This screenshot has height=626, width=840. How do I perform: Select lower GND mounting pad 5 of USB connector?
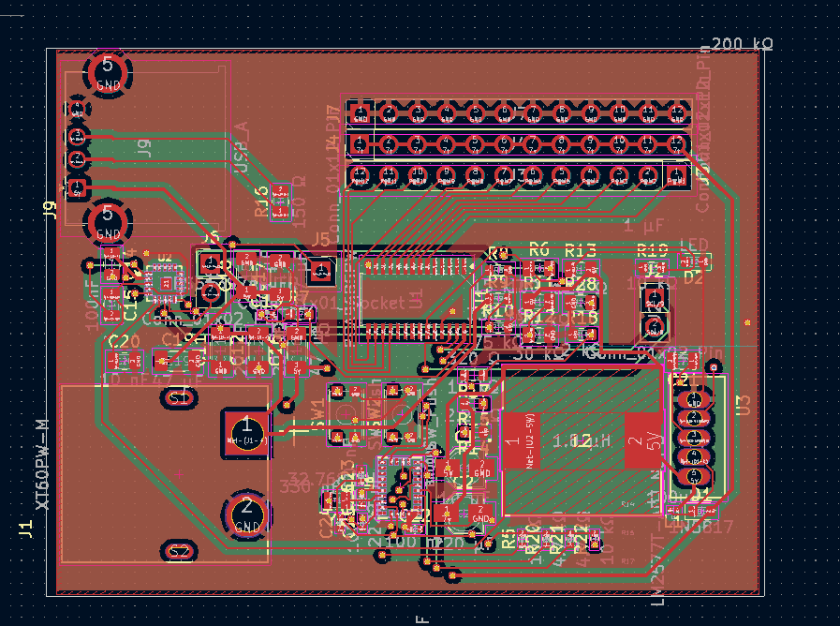pyautogui.click(x=108, y=223)
